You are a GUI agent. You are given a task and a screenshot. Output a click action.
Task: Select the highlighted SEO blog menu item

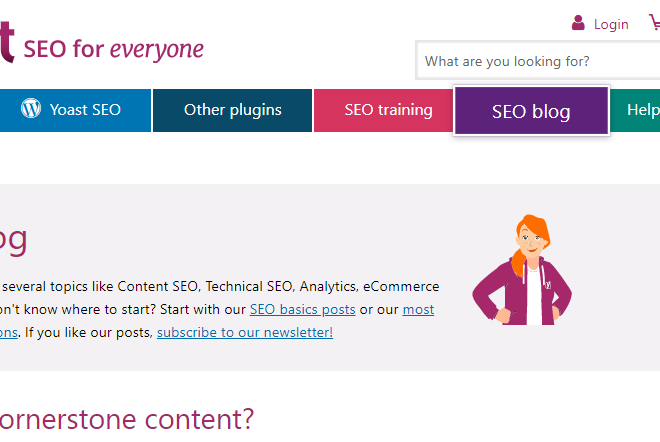pos(531,111)
